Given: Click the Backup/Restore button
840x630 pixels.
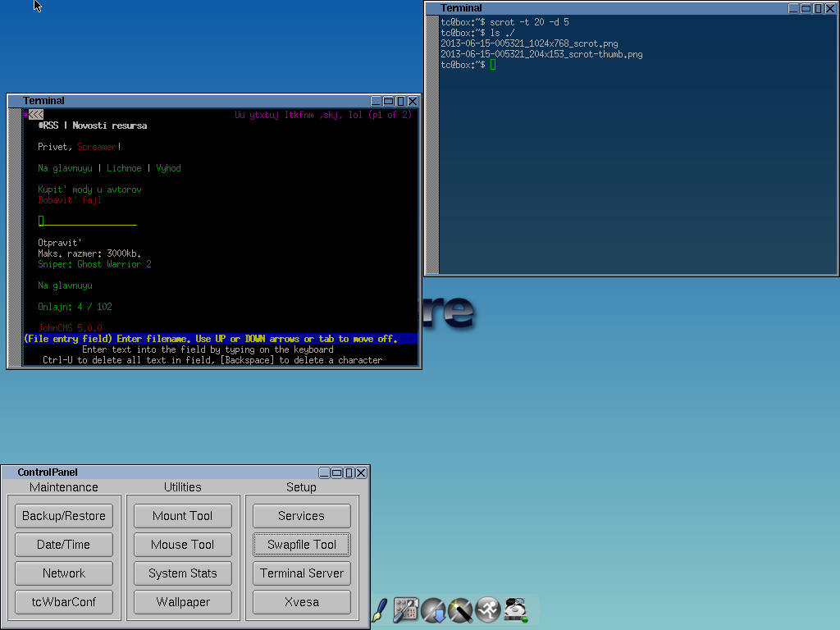Looking at the screenshot, I should [64, 516].
